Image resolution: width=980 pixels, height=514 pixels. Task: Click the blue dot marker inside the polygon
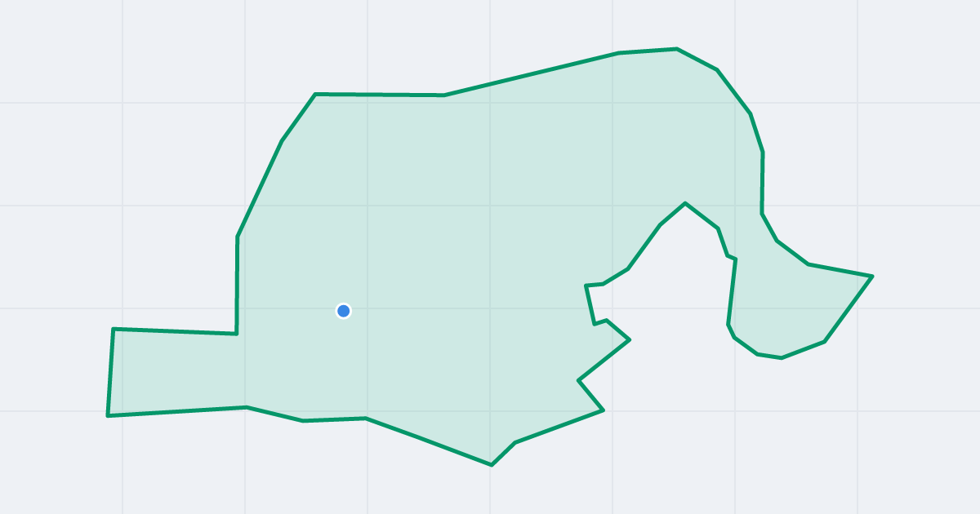pyautogui.click(x=344, y=311)
